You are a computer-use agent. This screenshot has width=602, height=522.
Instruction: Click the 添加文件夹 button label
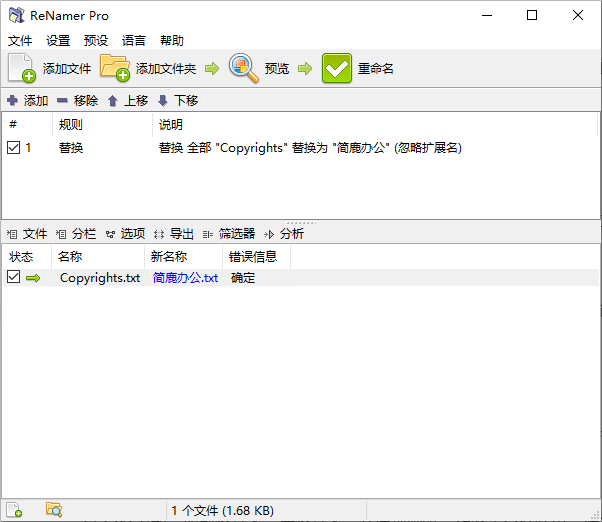pos(166,69)
